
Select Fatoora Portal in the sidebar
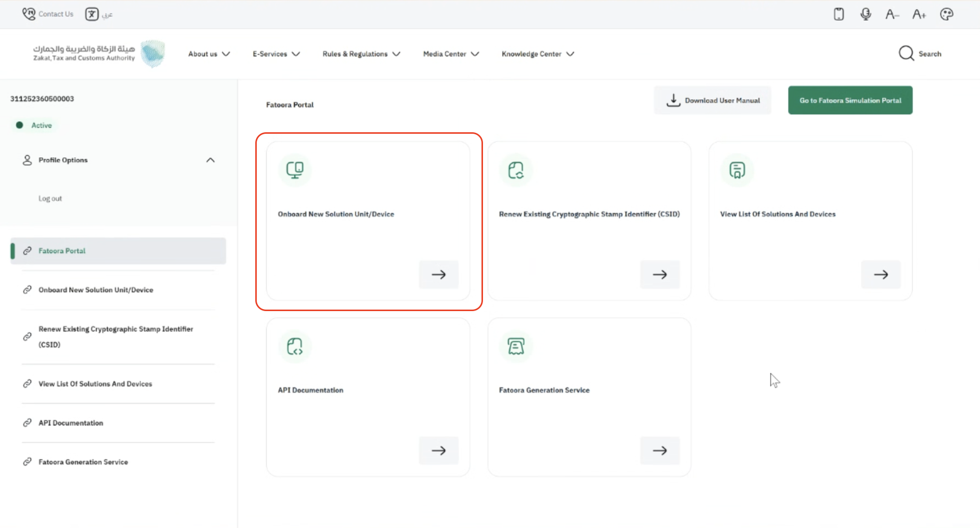[x=62, y=250]
